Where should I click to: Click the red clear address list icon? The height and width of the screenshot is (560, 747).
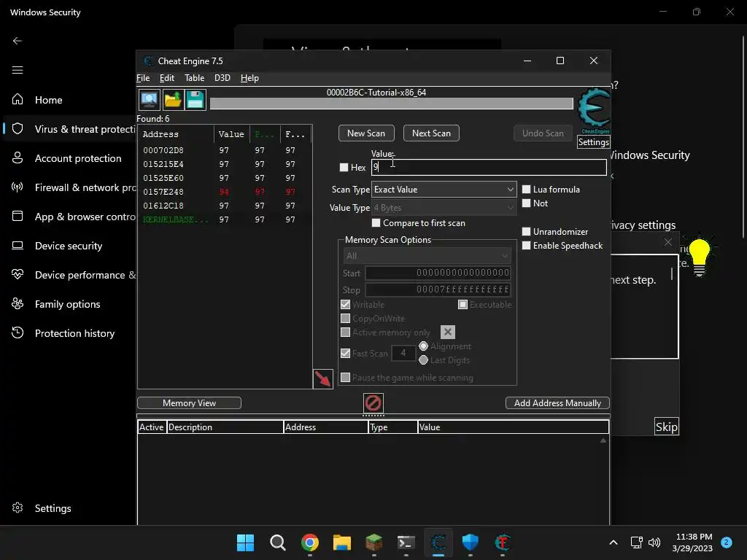[373, 402]
